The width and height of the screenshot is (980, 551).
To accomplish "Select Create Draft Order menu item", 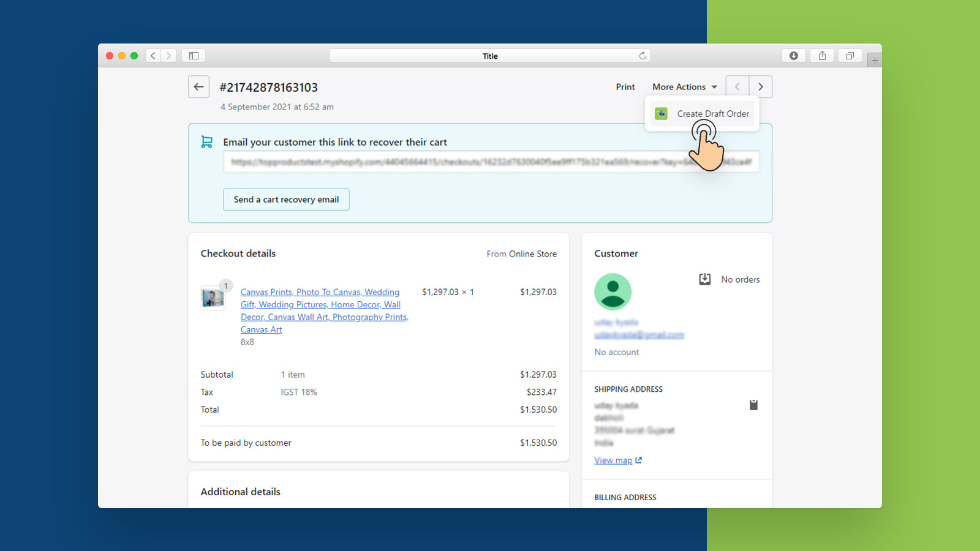I will coord(712,114).
